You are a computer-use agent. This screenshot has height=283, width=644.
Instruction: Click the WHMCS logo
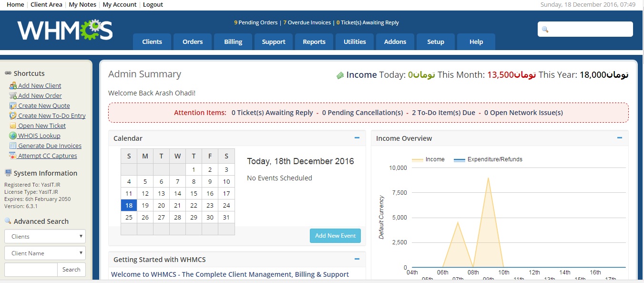point(65,30)
